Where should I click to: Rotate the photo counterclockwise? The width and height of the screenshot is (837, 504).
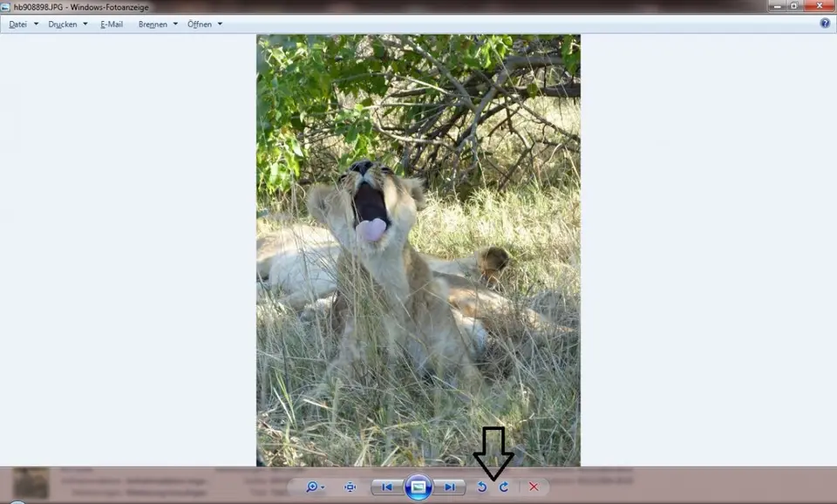click(x=481, y=487)
